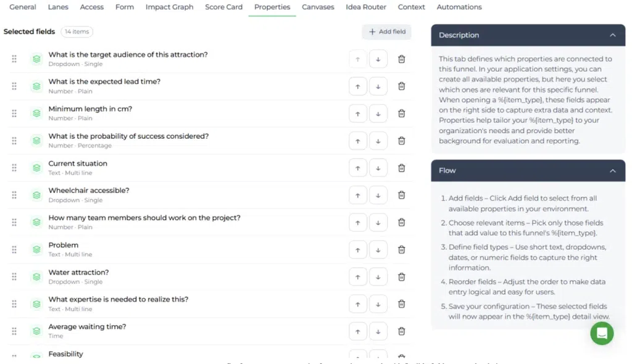This screenshot has height=364, width=632.
Task: Click 'Minimum length in cm?' field name
Action: pyautogui.click(x=90, y=109)
